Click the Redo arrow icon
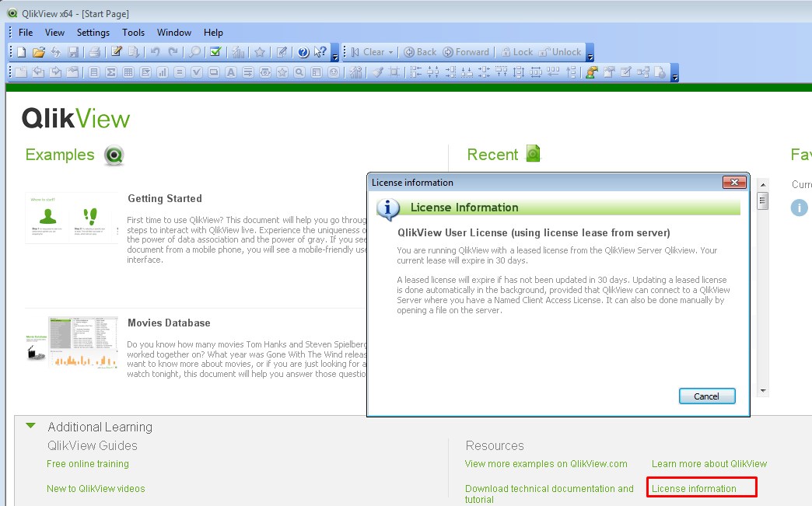 pyautogui.click(x=173, y=52)
